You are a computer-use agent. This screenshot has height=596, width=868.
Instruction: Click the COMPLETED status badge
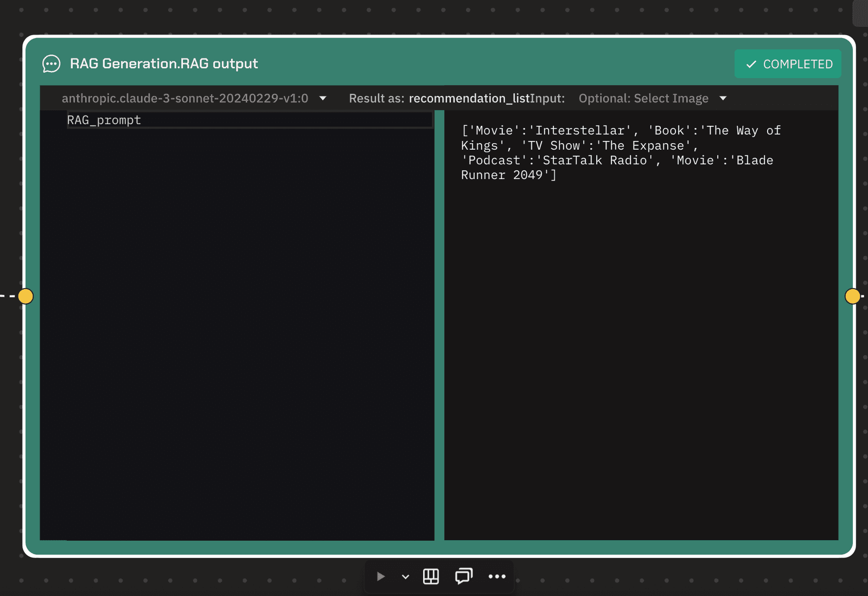pyautogui.click(x=788, y=64)
